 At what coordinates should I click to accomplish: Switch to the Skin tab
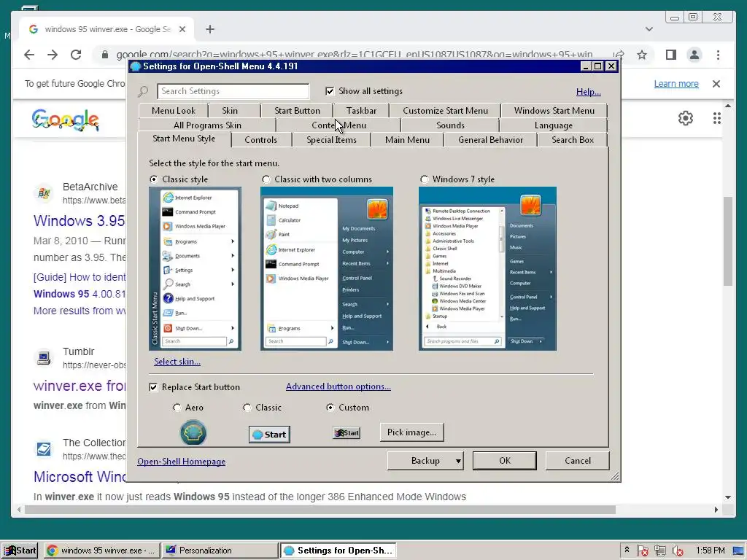pos(230,111)
